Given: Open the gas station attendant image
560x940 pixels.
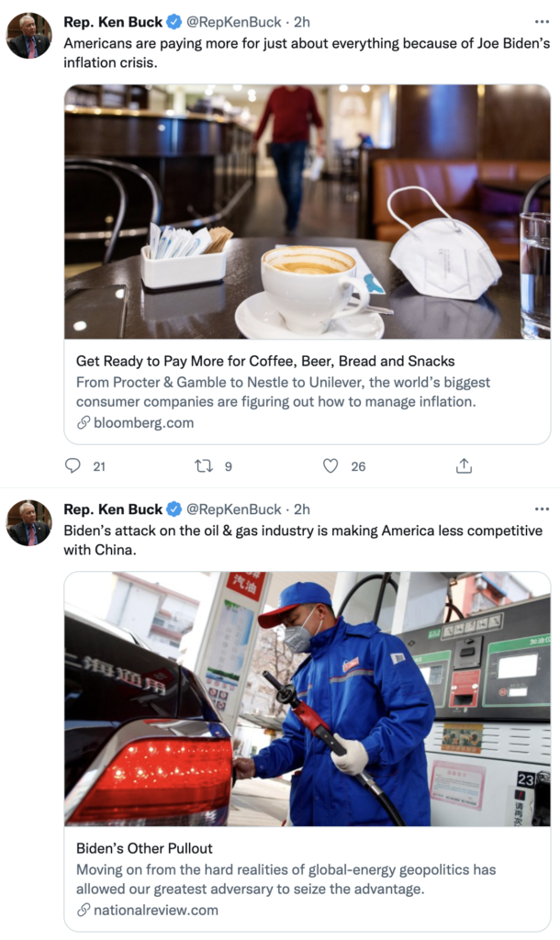Looking at the screenshot, I should pyautogui.click(x=307, y=699).
